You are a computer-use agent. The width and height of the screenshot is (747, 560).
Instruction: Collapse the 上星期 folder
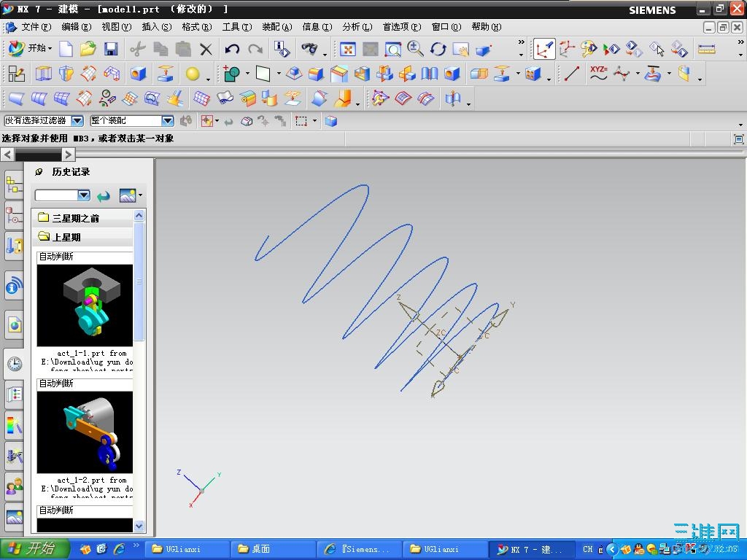(x=84, y=237)
